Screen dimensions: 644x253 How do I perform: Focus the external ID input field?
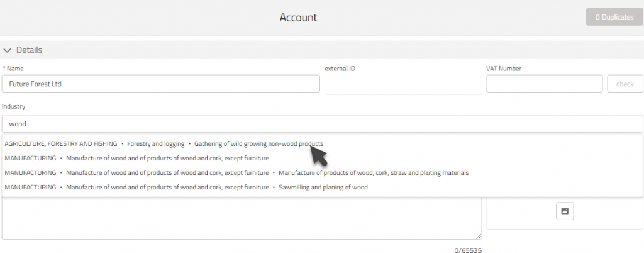point(402,84)
